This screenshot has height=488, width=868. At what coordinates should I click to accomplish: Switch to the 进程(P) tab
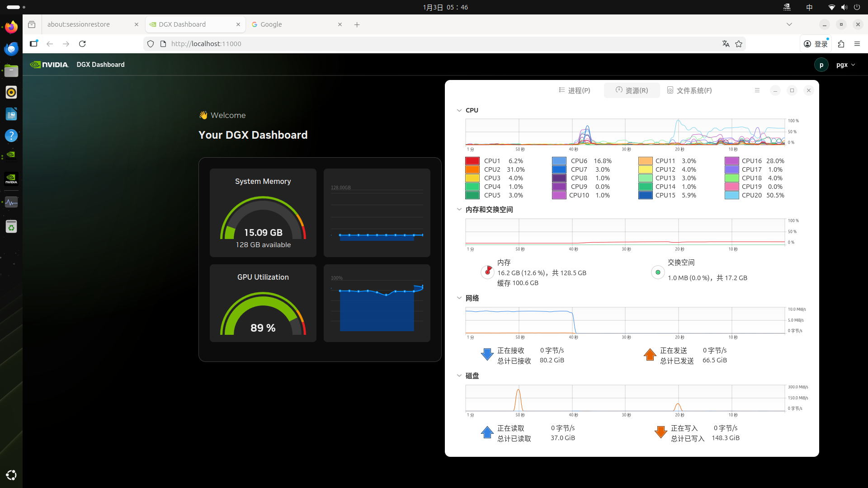[575, 90]
